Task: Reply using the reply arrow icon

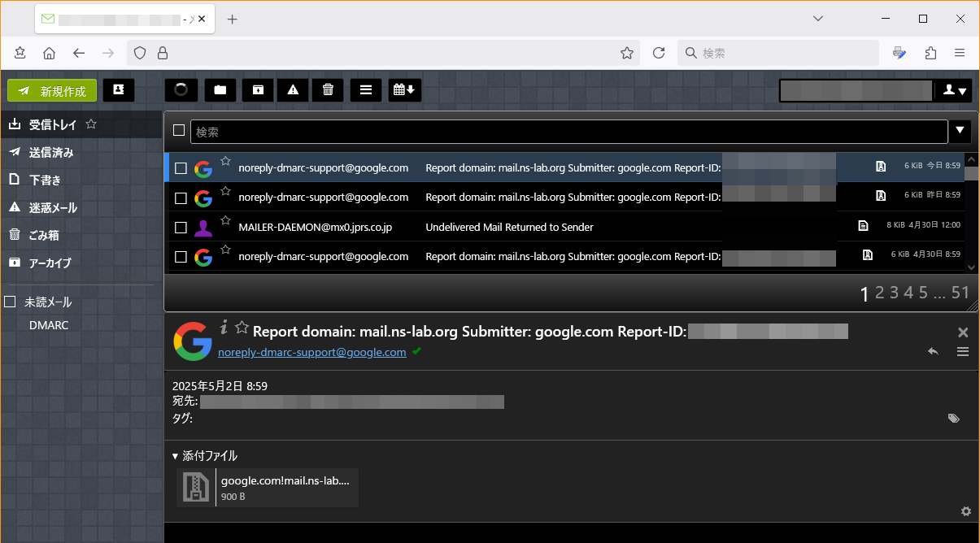Action: [x=934, y=352]
